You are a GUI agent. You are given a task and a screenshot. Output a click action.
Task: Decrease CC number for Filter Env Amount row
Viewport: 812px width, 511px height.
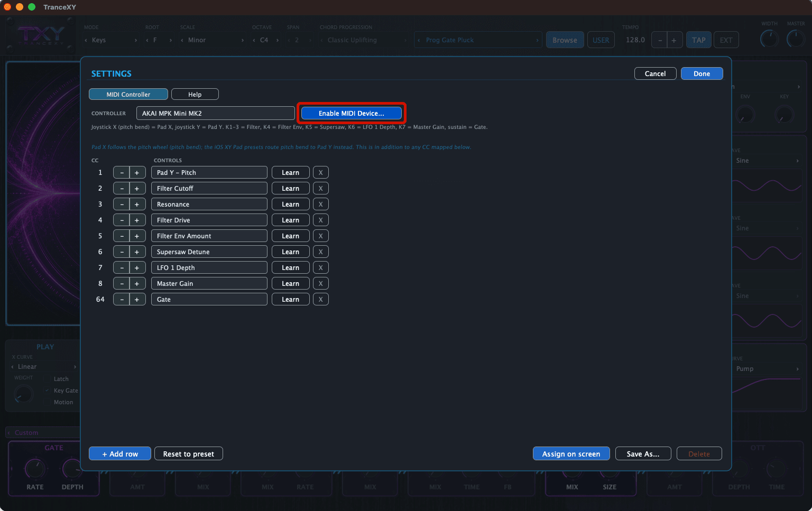pos(122,236)
